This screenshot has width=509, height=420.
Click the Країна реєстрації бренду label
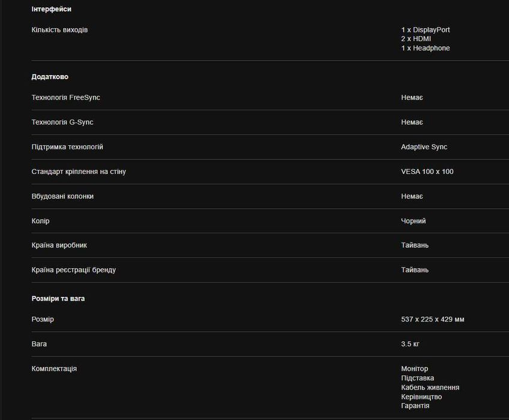tap(73, 270)
